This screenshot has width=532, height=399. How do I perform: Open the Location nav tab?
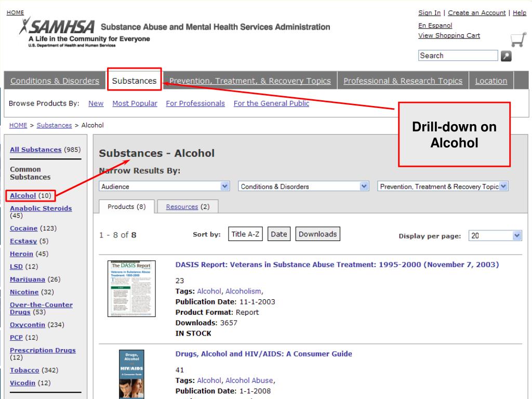(x=491, y=81)
